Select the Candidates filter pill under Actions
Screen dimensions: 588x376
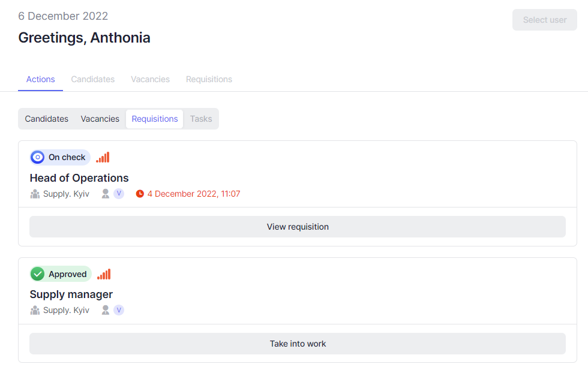pos(46,119)
